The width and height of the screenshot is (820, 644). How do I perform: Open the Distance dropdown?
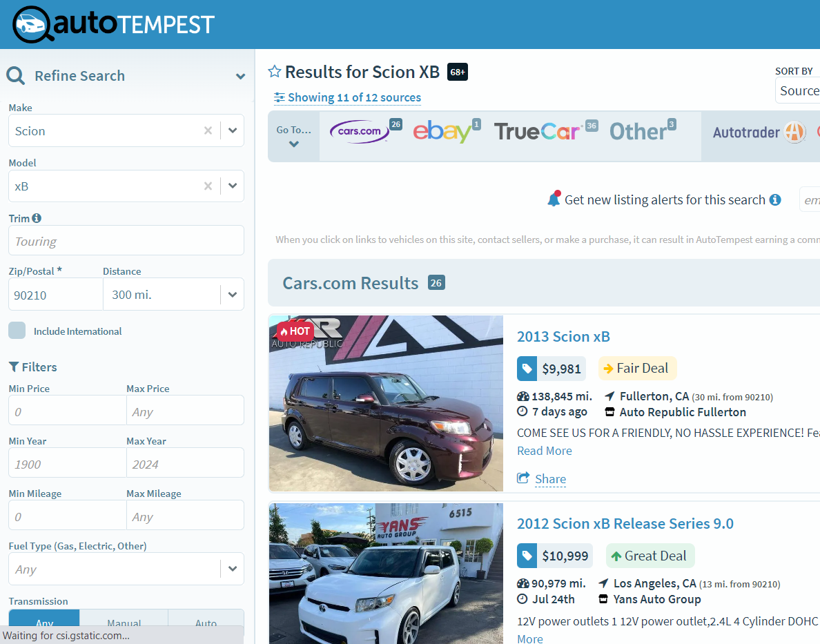[233, 294]
